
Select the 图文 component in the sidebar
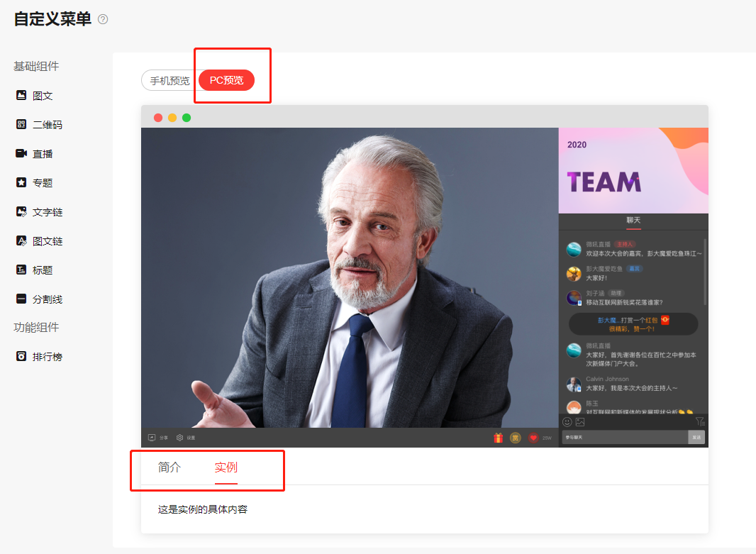34,96
